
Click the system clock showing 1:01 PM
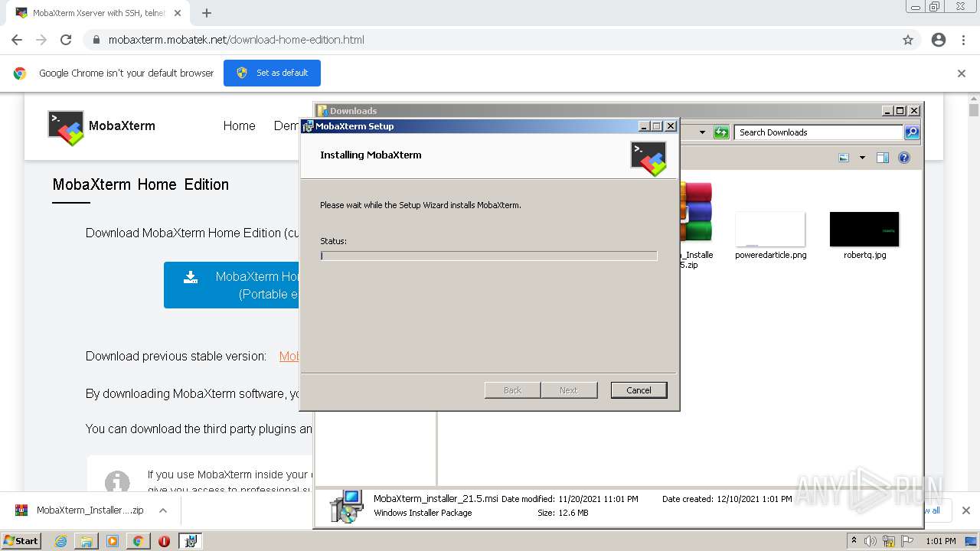coord(940,541)
